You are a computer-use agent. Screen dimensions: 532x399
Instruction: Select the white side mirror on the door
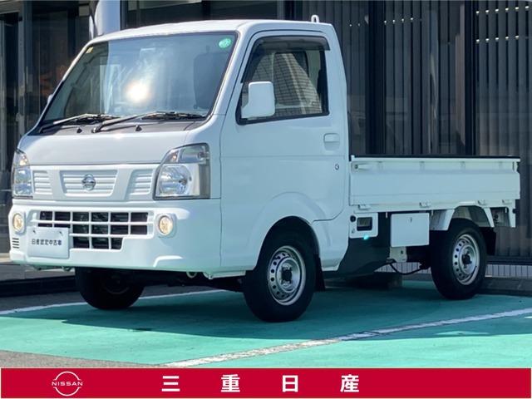259,100
